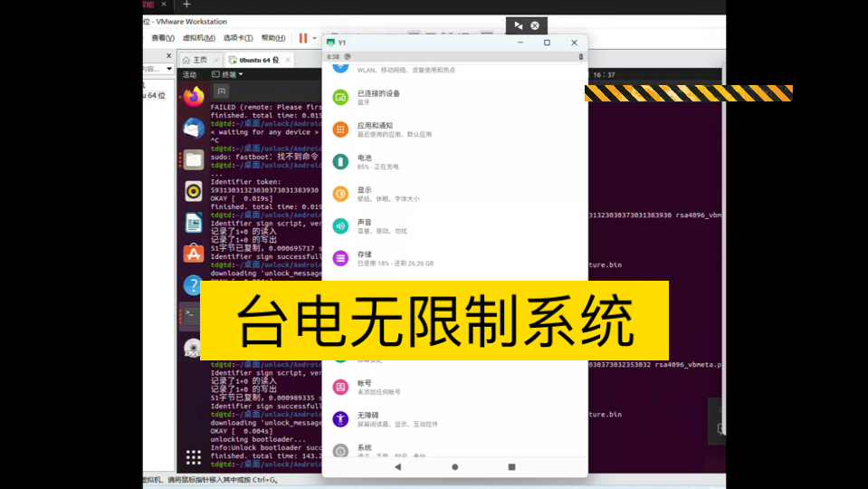Tap the 存储 storage settings icon
Screen dimensions: 868x489
(x=340, y=258)
